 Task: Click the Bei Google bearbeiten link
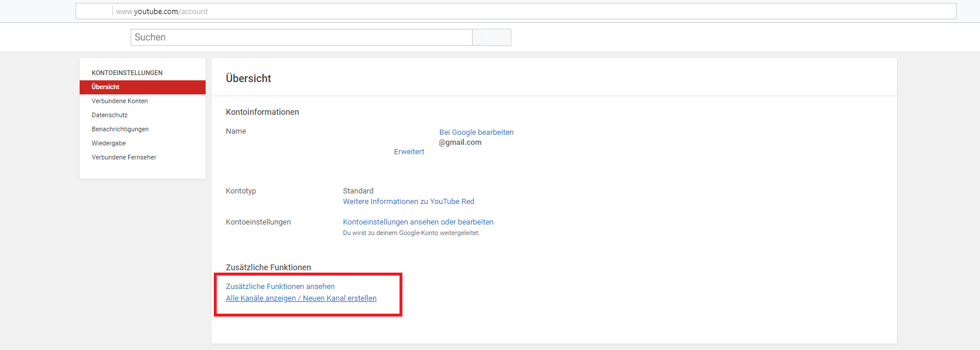pos(476,132)
